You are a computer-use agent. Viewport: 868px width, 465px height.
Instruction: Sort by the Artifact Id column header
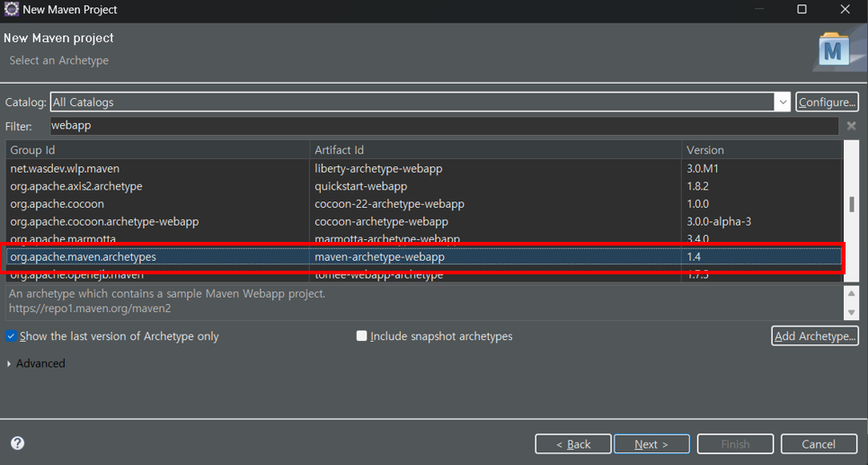point(495,149)
